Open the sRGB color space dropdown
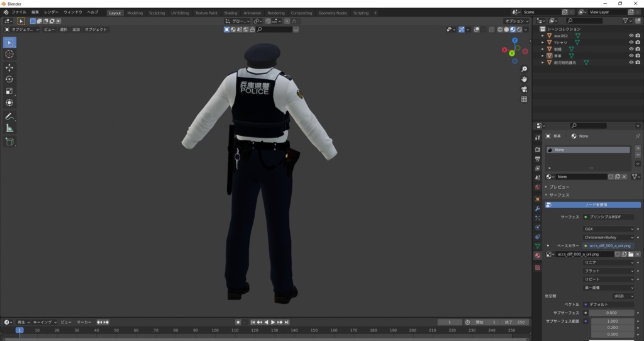The image size is (644, 341). tap(623, 296)
